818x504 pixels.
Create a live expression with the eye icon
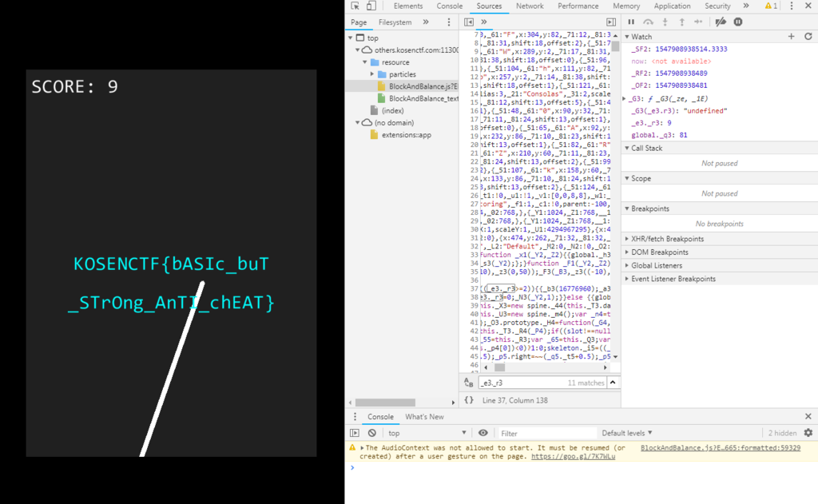click(x=482, y=432)
